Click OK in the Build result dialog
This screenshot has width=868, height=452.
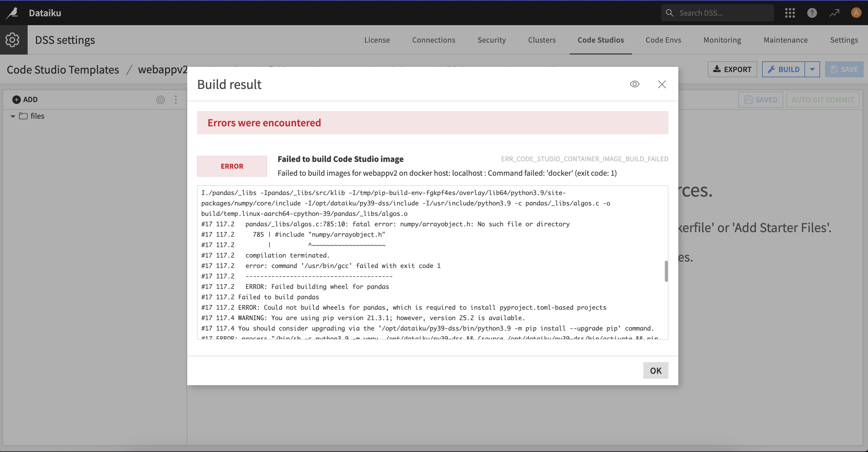(x=655, y=370)
